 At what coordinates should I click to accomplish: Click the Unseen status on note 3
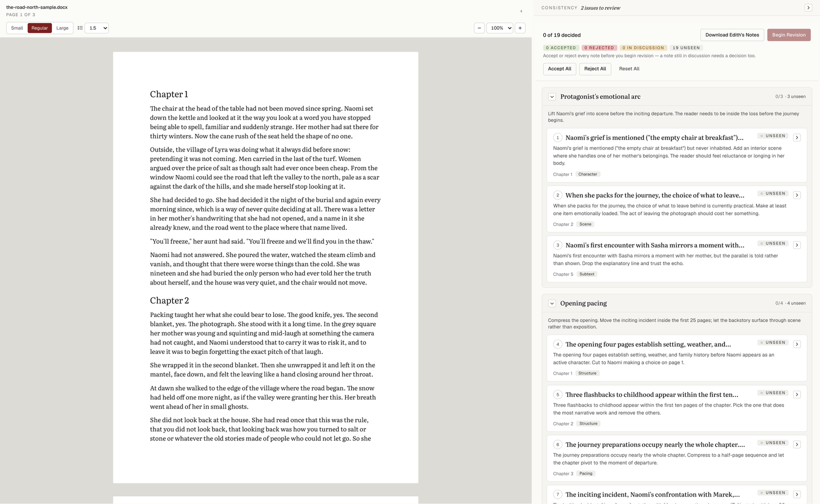click(773, 243)
